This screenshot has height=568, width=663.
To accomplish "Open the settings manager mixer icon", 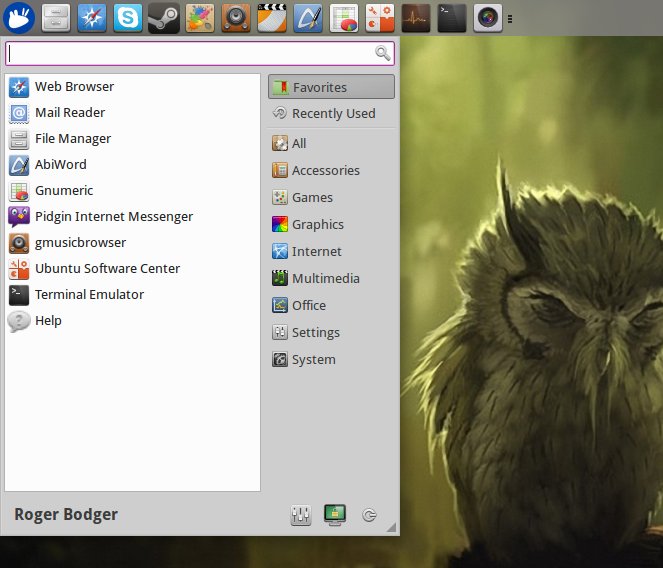I will (x=301, y=515).
